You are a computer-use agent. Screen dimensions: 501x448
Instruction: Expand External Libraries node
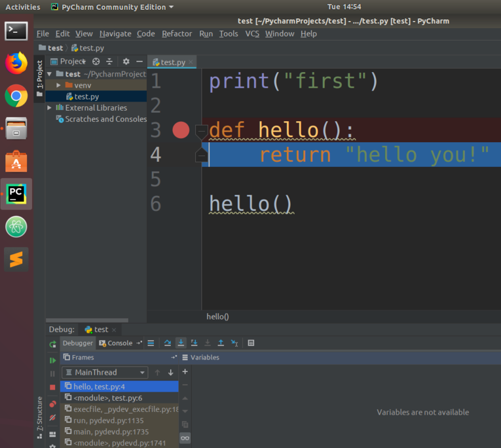(x=49, y=107)
